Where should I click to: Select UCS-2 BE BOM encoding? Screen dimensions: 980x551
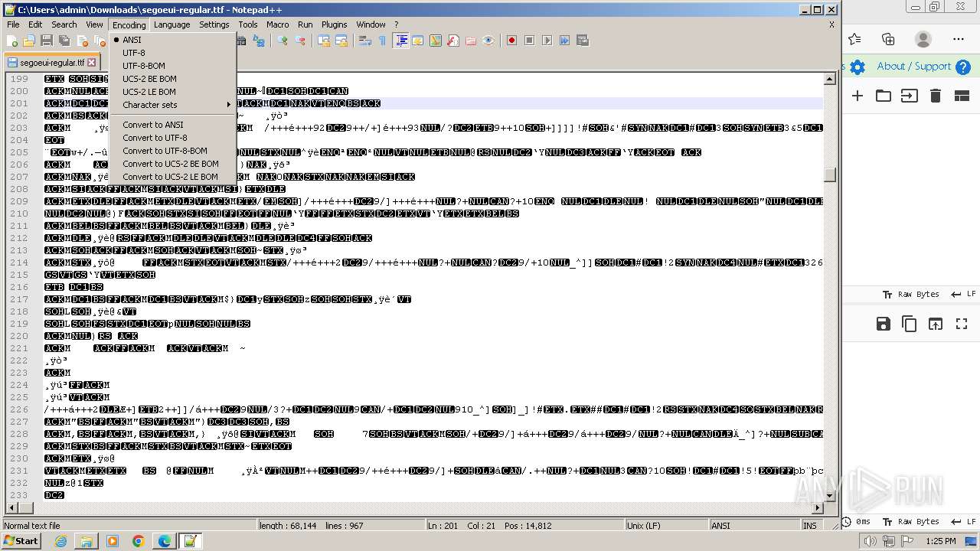172,79
